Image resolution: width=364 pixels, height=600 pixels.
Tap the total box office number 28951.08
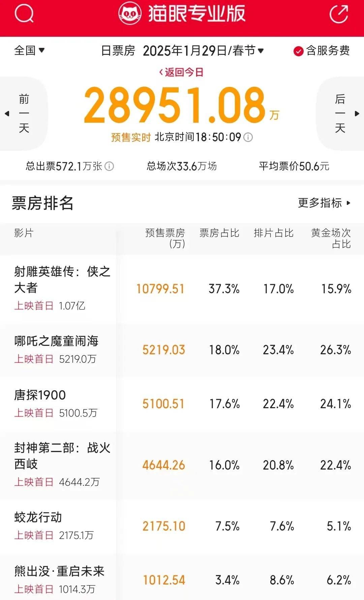[175, 106]
